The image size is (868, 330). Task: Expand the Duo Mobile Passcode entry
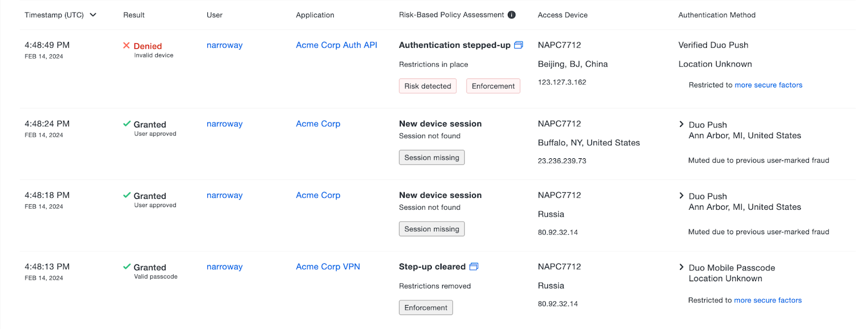pos(681,267)
